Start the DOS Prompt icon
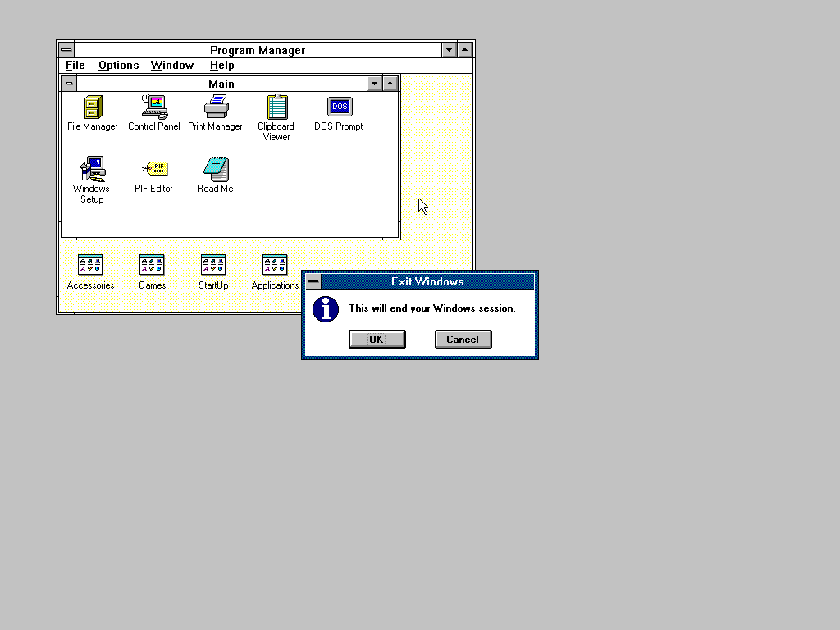840x630 pixels. point(339,107)
